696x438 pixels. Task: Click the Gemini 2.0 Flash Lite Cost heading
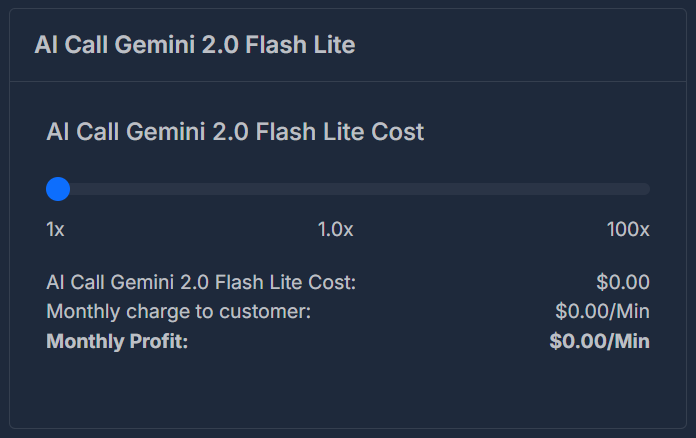(235, 132)
